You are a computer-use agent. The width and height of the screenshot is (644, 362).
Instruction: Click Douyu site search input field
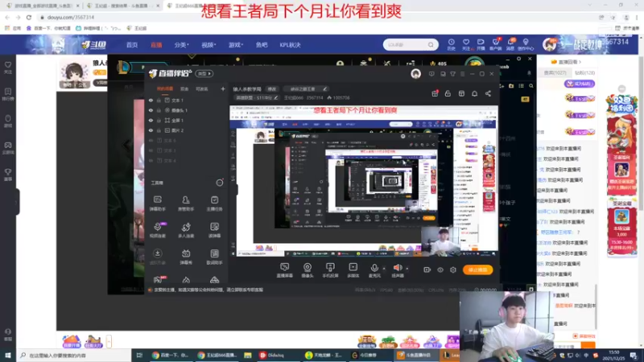(x=407, y=45)
